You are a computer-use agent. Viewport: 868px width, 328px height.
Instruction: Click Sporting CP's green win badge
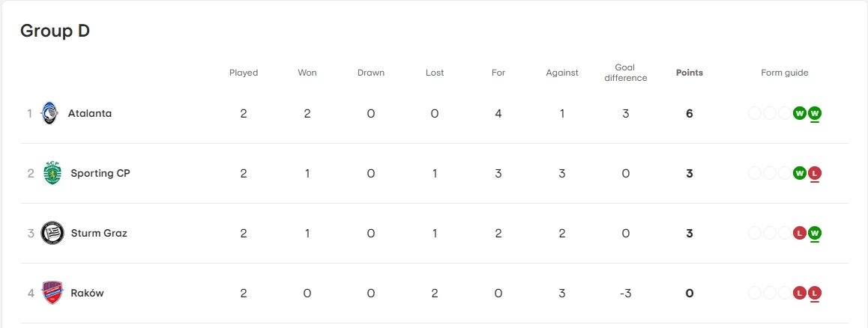point(800,173)
